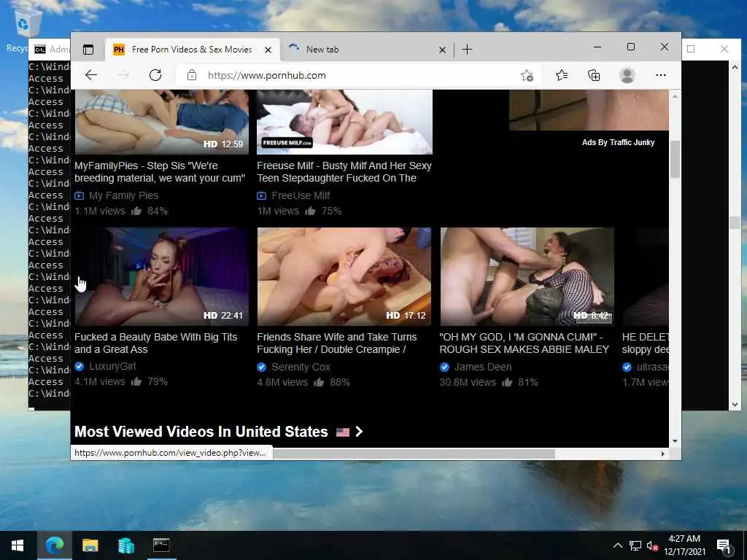
Task: Click verified badge beside James Deen
Action: 444,367
